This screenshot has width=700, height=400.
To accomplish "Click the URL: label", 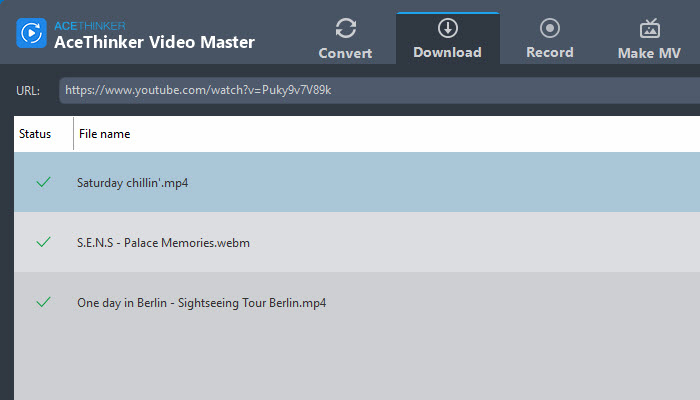I will click(x=28, y=91).
